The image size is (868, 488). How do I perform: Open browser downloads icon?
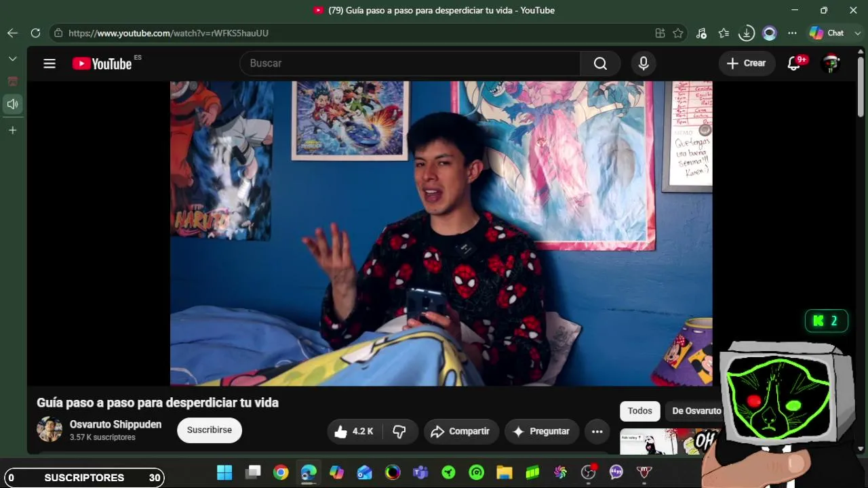pos(746,33)
